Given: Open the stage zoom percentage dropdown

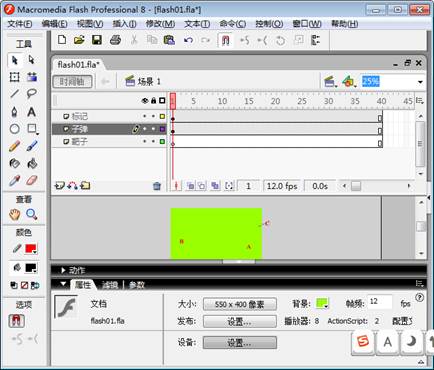Looking at the screenshot, I should pos(420,82).
